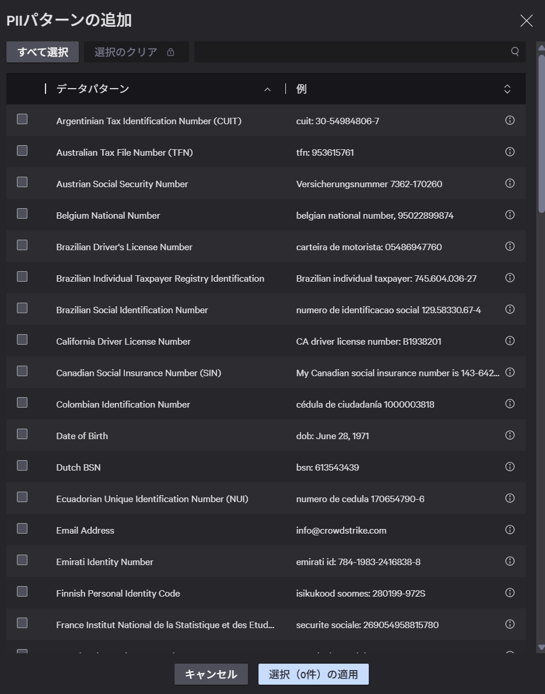View info icon for Date of Birth
The image size is (545, 694).
coord(510,435)
